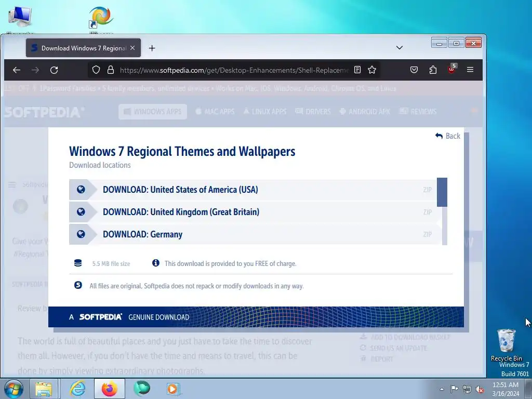This screenshot has height=399, width=532.
Task: Open the Pocket save icon
Action: [x=414, y=70]
